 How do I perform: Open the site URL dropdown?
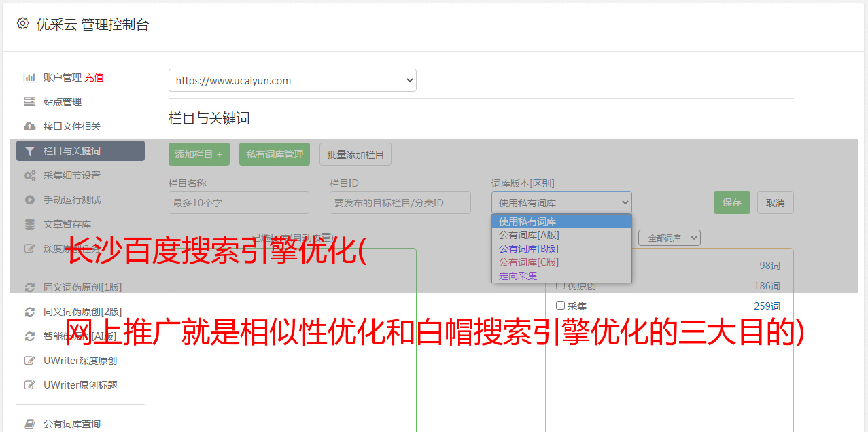coord(292,80)
